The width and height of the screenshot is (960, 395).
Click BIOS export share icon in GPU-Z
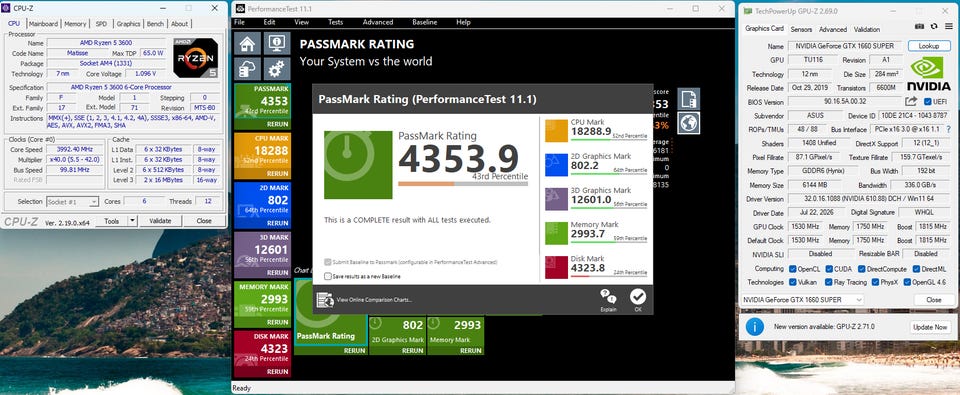912,102
